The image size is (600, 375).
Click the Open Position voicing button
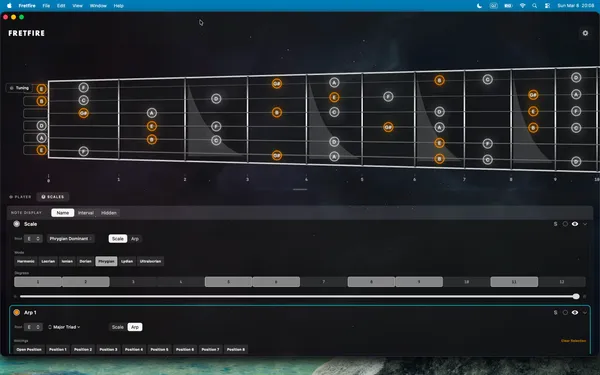click(29, 349)
